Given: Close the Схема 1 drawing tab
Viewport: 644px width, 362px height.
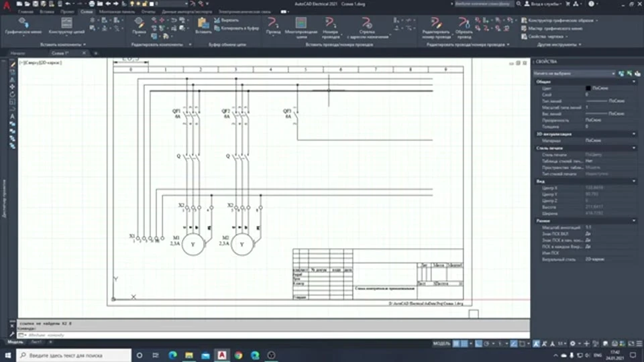Looking at the screenshot, I should tap(84, 53).
